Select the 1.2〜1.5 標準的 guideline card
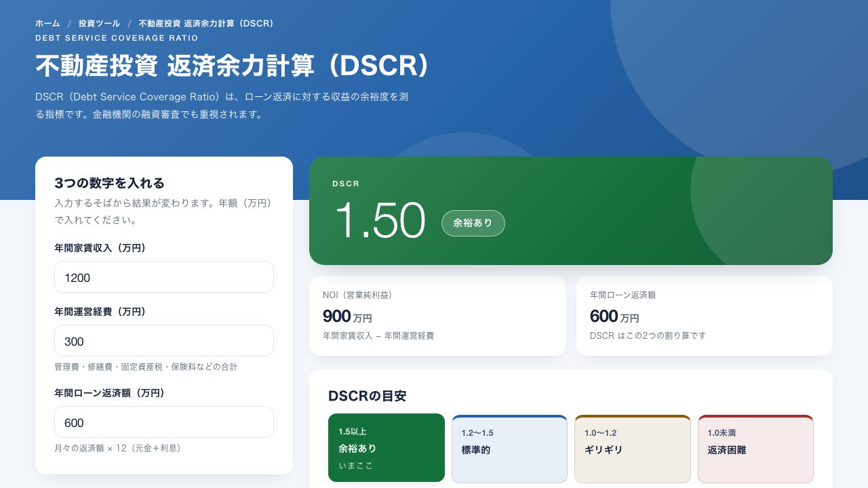 tap(509, 449)
